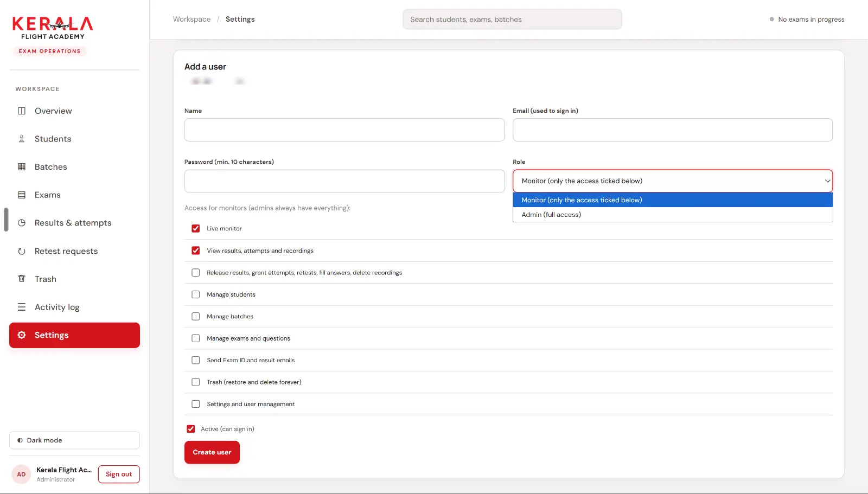The width and height of the screenshot is (868, 494).
Task: Click the Exams list icon
Action: pyautogui.click(x=22, y=195)
